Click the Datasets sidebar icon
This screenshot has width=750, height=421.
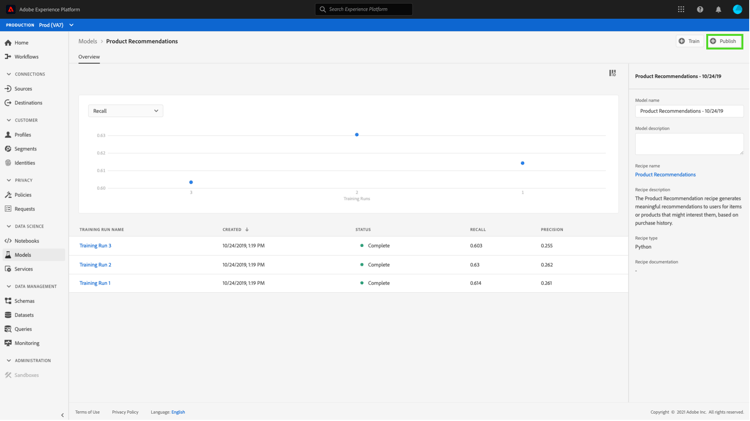pos(8,315)
